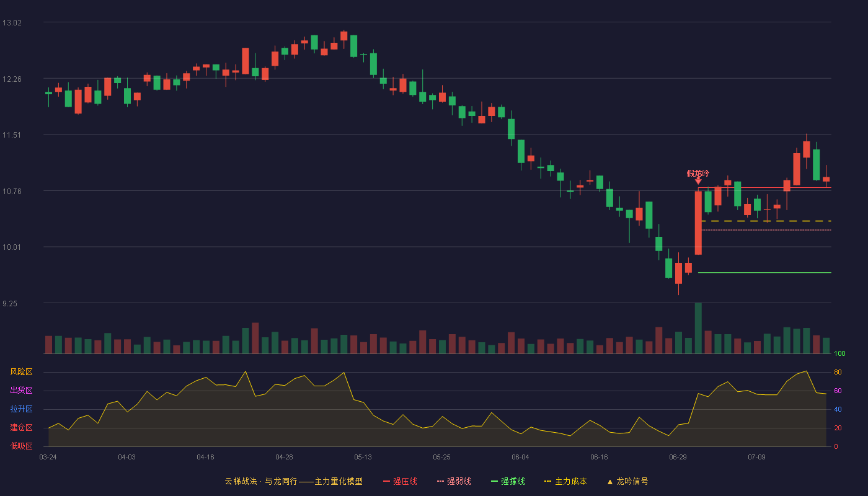Select the 低吸区 zone label
Viewport: 868px width, 496px height.
tap(21, 446)
